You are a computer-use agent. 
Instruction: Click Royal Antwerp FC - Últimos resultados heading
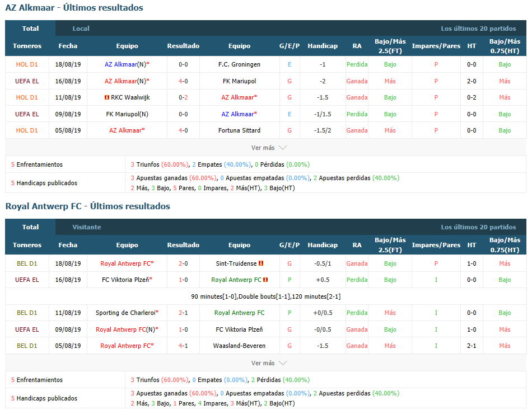87,206
